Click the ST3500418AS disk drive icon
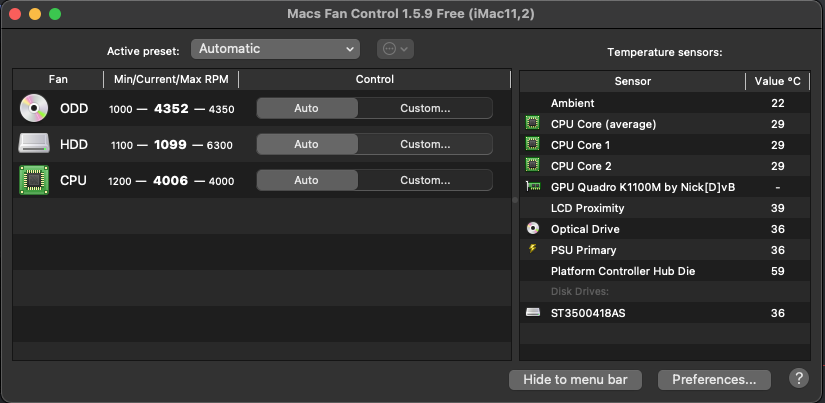This screenshot has width=825, height=403. click(x=533, y=313)
